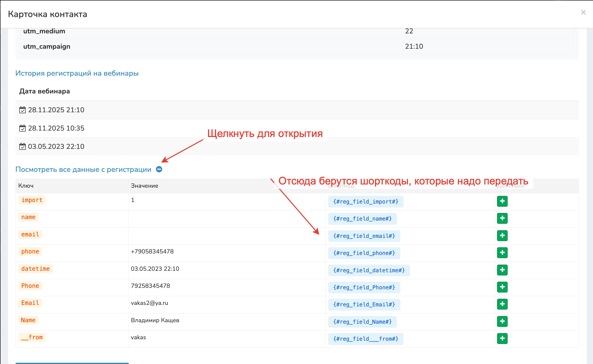Click the orange 'datetime' key tag
Viewport: 593px width, 364px height.
pyautogui.click(x=35, y=269)
